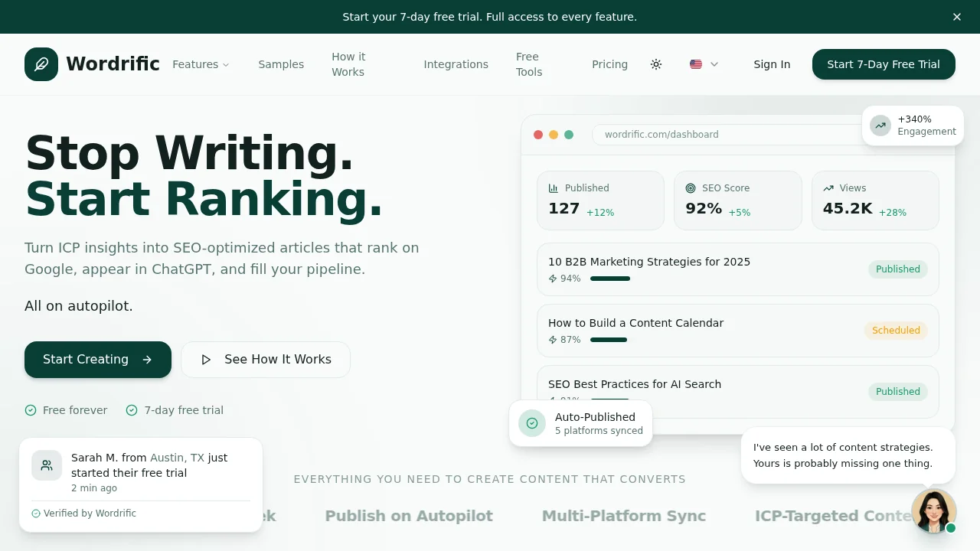
Task: Click the Auto-Published checkmark icon
Action: 532,422
